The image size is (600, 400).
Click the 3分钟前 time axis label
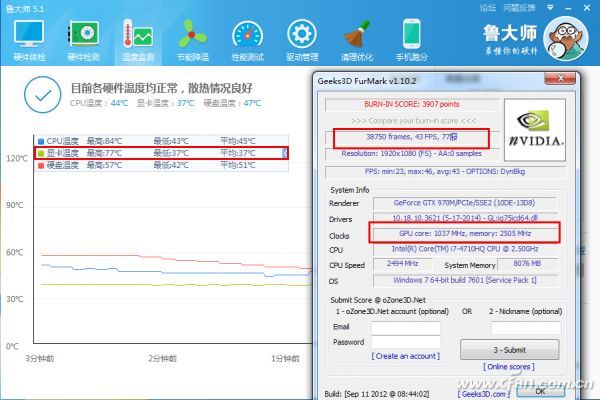(x=40, y=359)
